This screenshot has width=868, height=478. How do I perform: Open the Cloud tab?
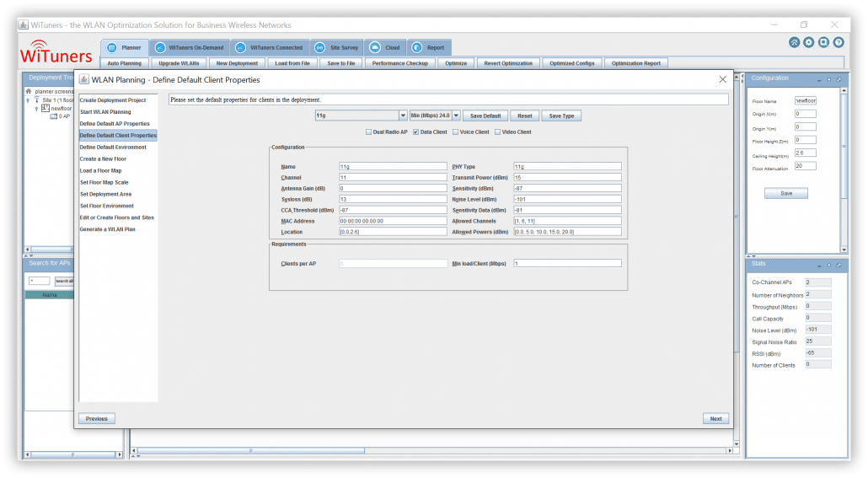[x=385, y=48]
